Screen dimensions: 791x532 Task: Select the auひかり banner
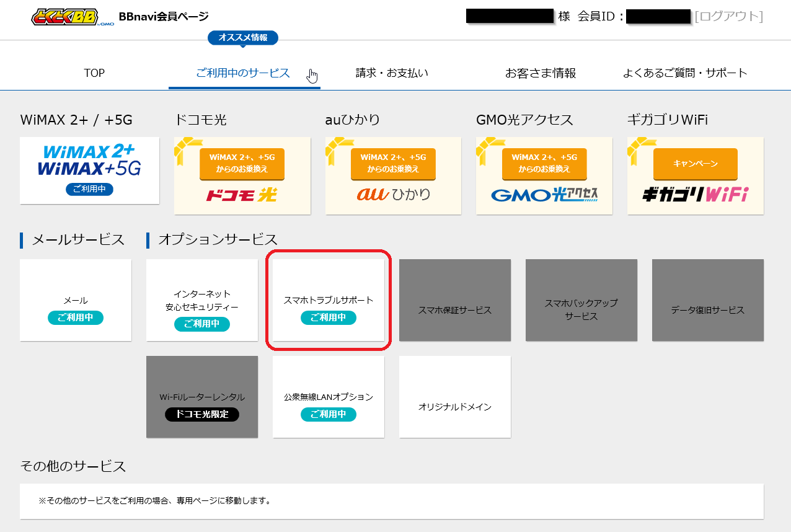[x=393, y=176]
